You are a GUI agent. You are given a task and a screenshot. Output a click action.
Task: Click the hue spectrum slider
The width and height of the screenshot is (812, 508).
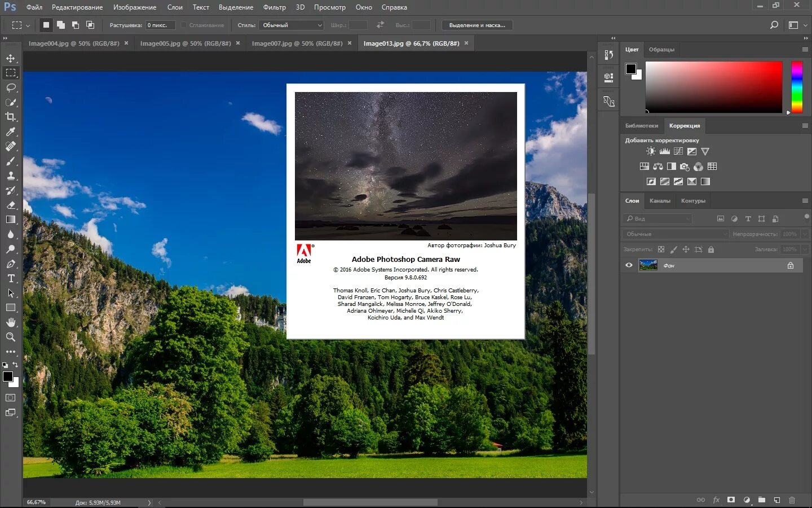coord(797,87)
